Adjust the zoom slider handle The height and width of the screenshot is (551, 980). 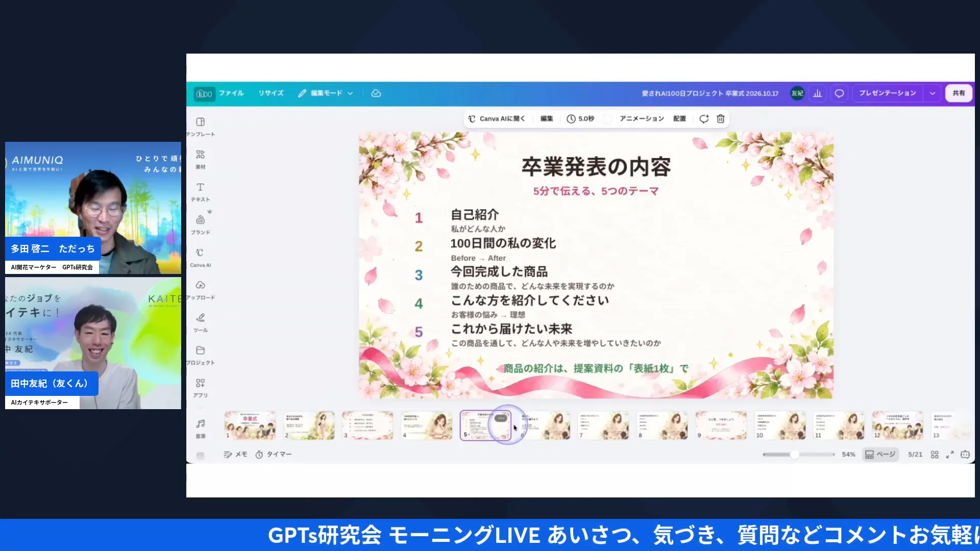(x=794, y=455)
